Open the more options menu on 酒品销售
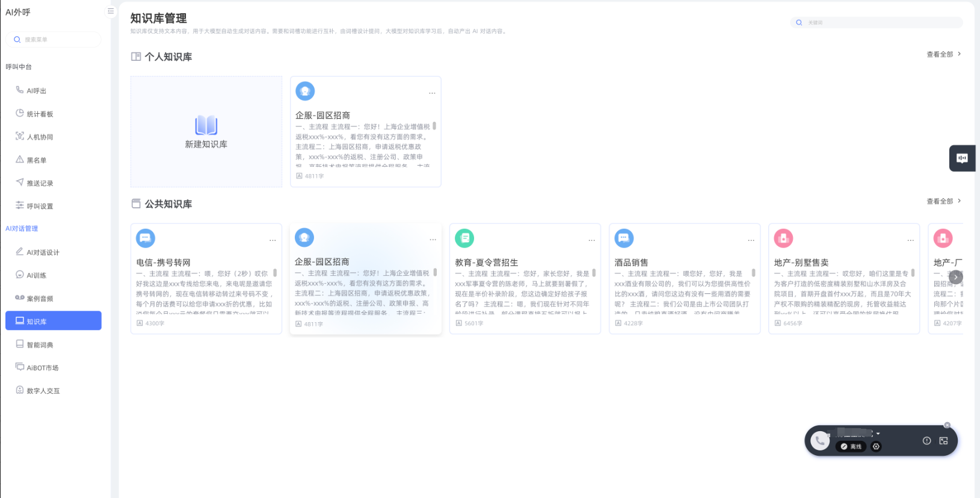Screen dimensions: 980x498 tap(751, 240)
